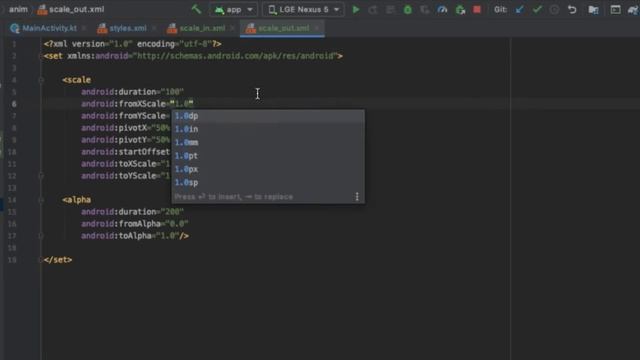
Task: Click the schemas.android.com namespace URL
Action: point(236,56)
